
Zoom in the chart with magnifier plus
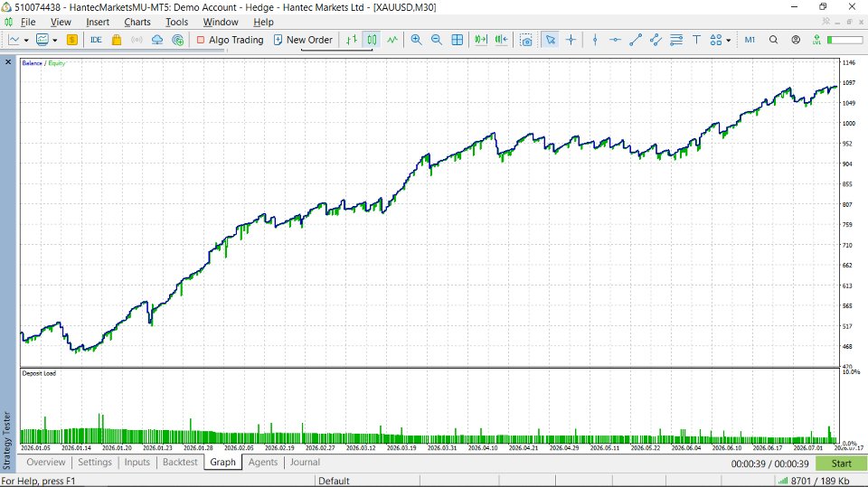(x=416, y=40)
